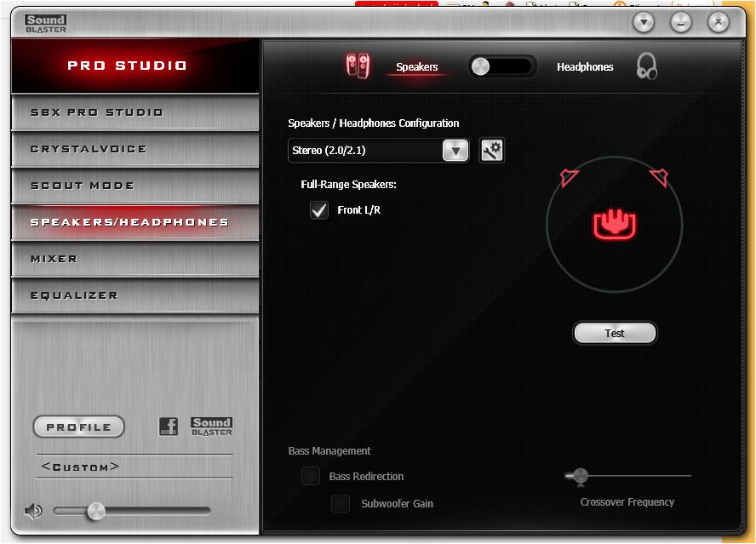The width and height of the screenshot is (756, 544).
Task: Click the Sound Blaster logo beside Facebook
Action: (x=212, y=427)
